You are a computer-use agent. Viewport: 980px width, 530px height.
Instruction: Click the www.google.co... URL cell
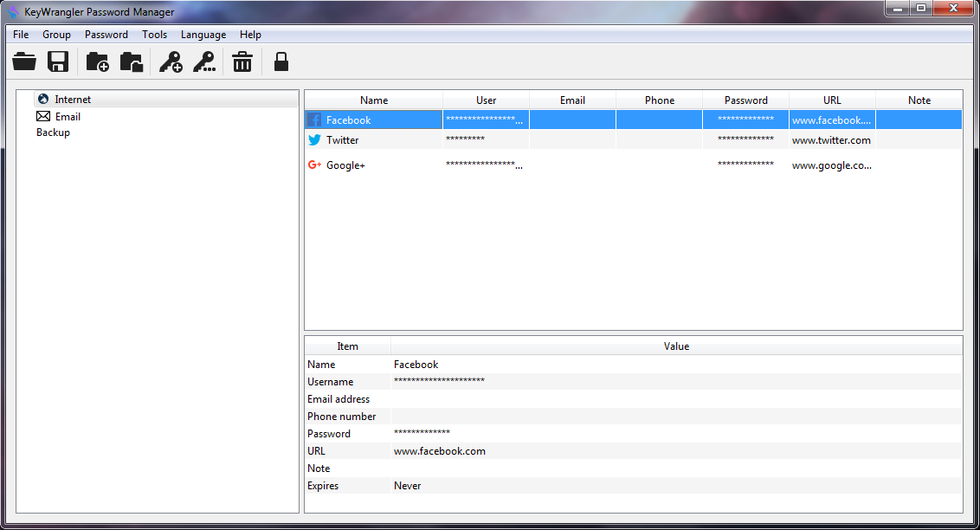click(831, 165)
